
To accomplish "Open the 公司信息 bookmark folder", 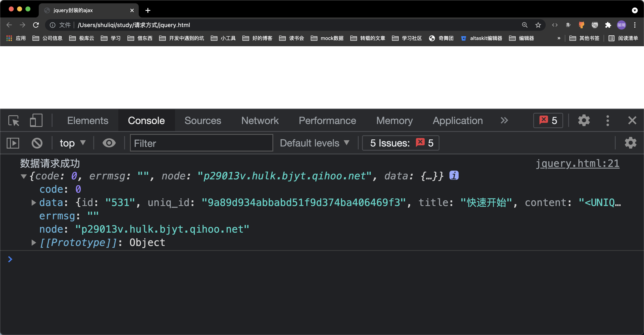I will coord(47,38).
